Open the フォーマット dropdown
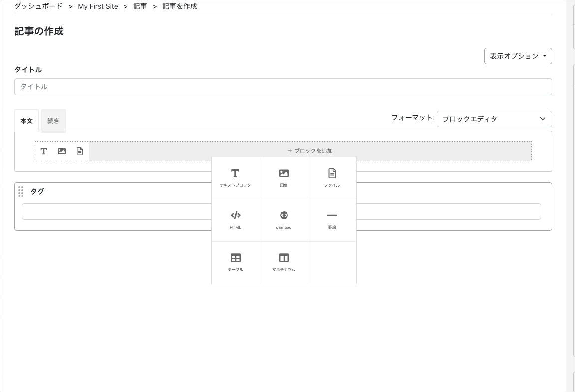This screenshot has width=575, height=392. pyautogui.click(x=494, y=119)
